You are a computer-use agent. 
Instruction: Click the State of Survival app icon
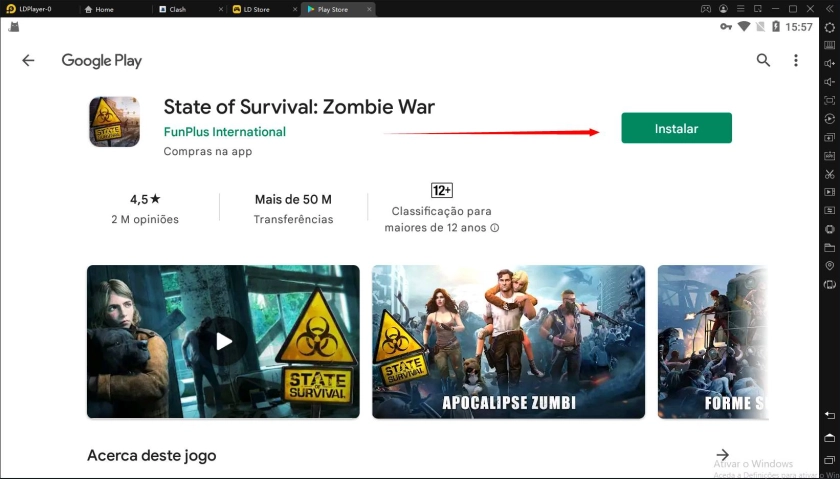click(x=114, y=122)
